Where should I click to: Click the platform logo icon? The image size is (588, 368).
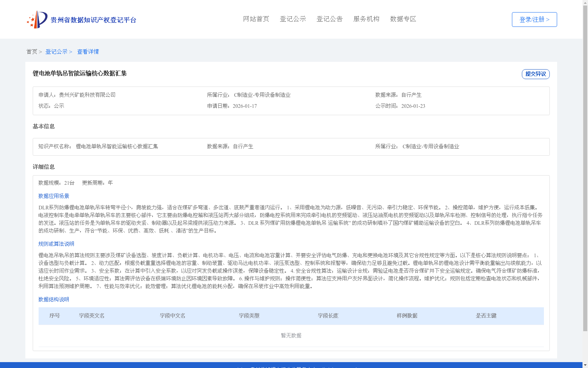pos(37,20)
